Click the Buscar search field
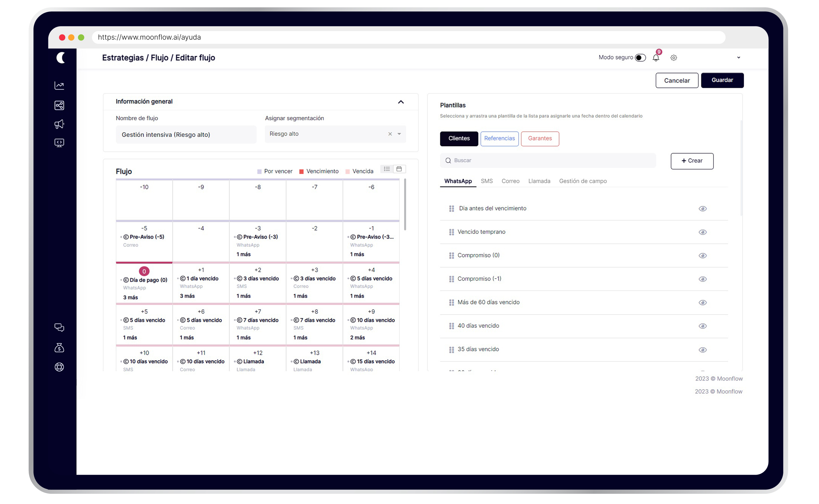819x504 pixels. 548,161
